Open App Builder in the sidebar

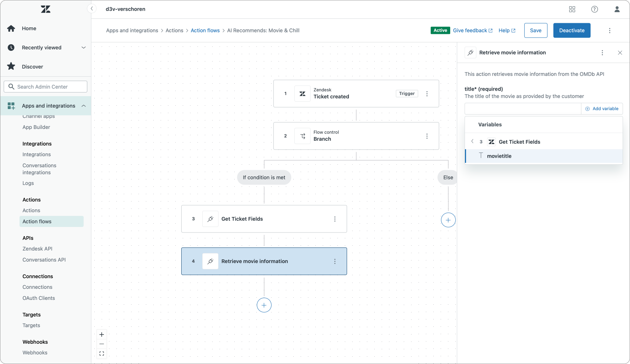click(x=36, y=127)
